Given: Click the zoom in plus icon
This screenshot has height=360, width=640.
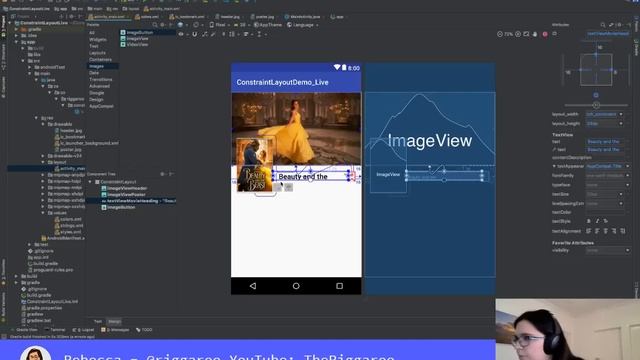Looking at the screenshot, I should (x=518, y=34).
